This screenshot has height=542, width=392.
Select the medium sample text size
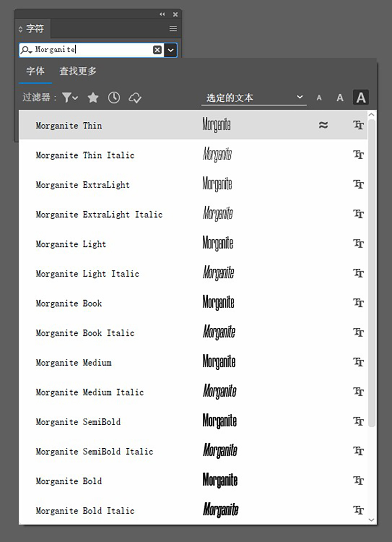340,98
